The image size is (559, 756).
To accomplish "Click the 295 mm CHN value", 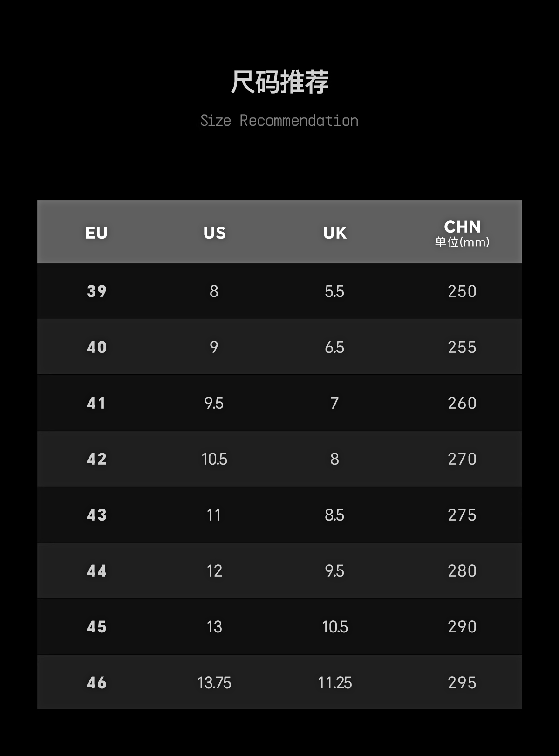I will click(x=462, y=683).
